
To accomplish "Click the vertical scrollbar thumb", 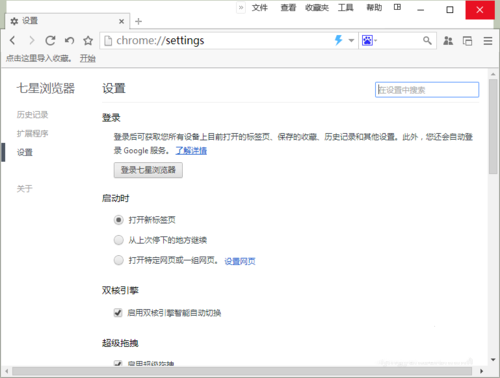I will click(493, 126).
